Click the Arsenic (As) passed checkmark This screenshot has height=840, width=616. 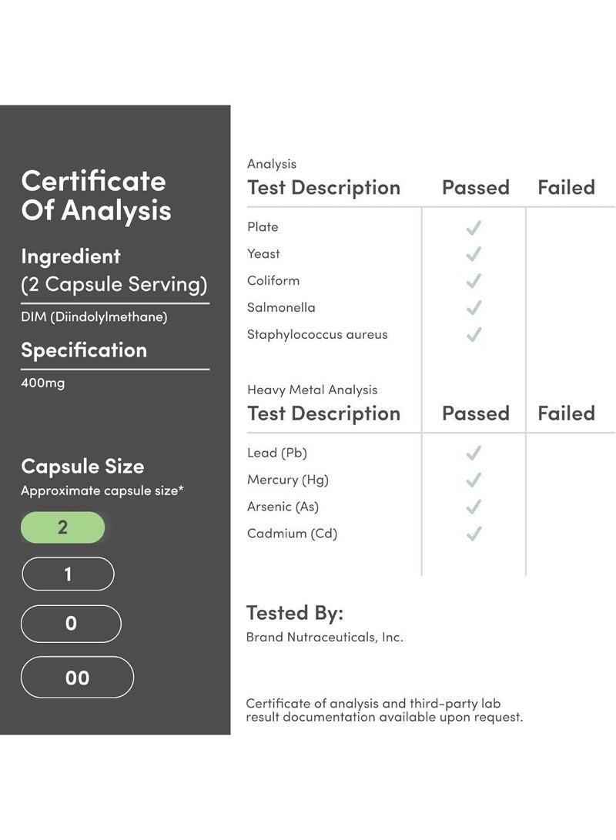click(x=474, y=507)
